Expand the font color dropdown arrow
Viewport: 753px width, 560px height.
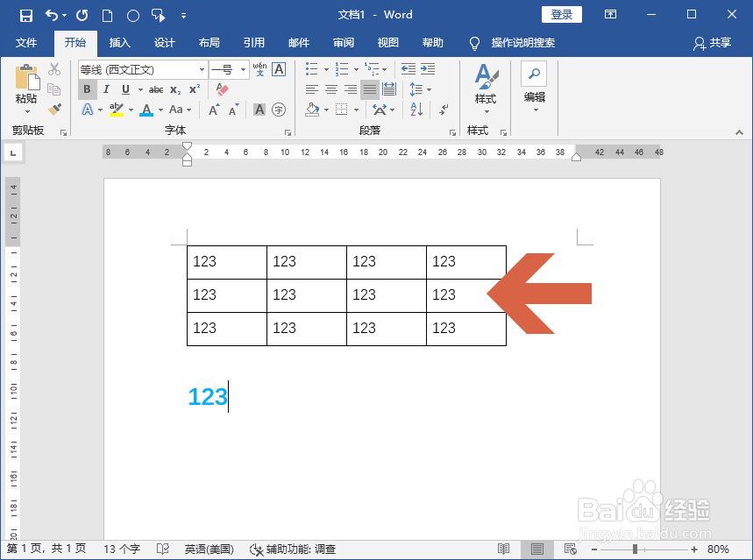tap(160, 110)
